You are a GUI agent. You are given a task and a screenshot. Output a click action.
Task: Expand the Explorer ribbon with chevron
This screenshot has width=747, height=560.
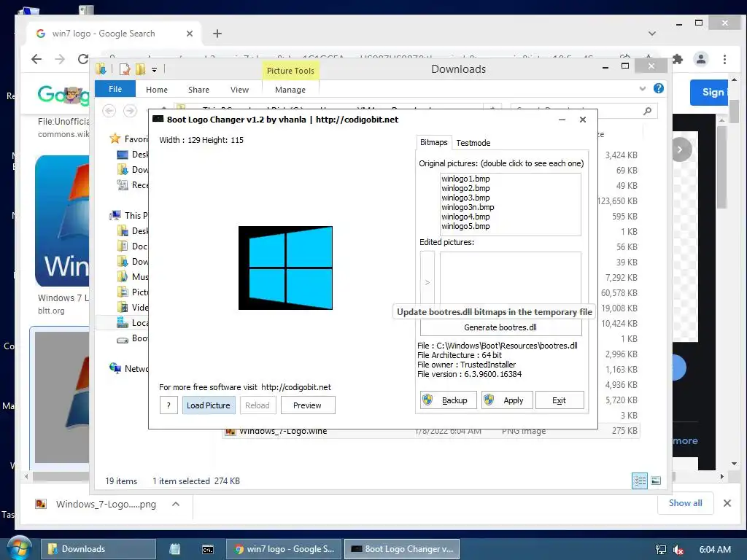[x=642, y=88]
